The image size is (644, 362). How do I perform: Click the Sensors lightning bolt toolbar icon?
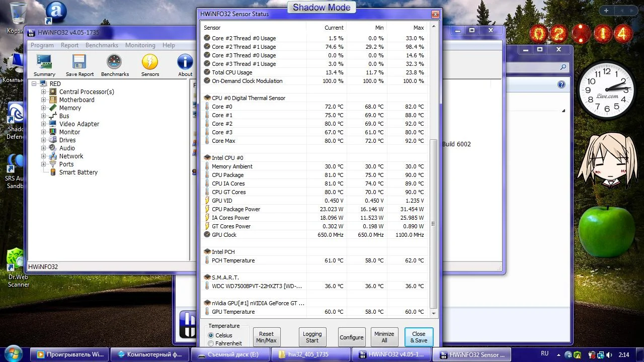pos(150,62)
